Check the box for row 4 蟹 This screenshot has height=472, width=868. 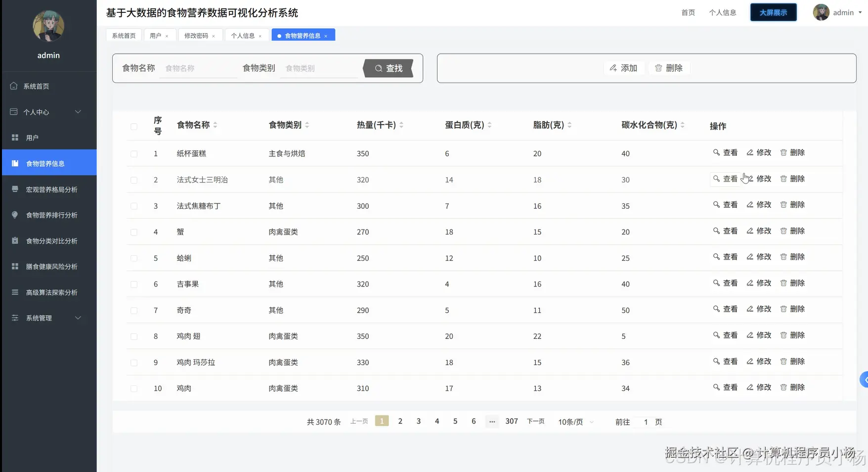[134, 232]
